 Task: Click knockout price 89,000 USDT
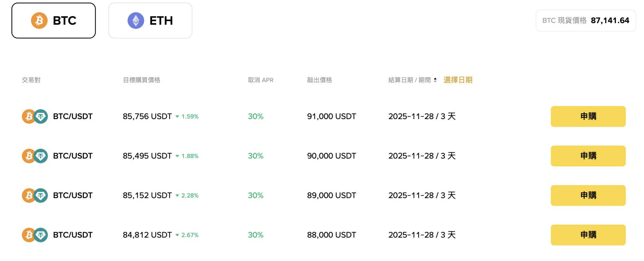coord(331,195)
